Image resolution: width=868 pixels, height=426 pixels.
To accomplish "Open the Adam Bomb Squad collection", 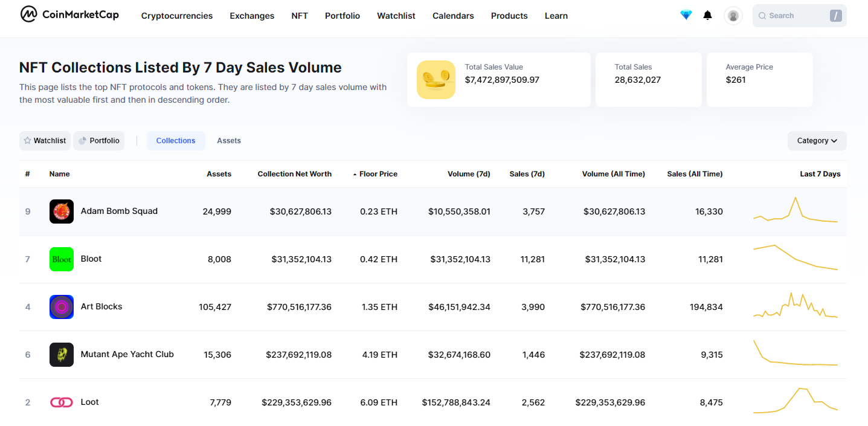I will tap(119, 211).
